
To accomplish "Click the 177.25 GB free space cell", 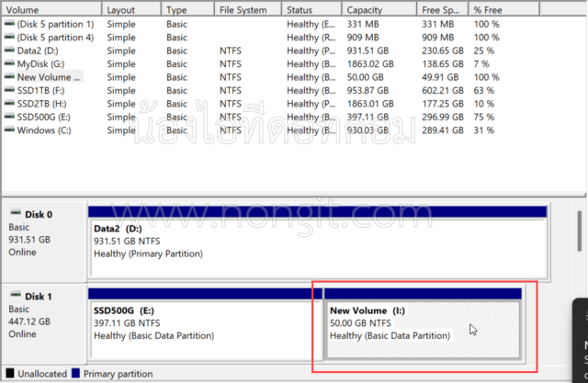I will (443, 104).
